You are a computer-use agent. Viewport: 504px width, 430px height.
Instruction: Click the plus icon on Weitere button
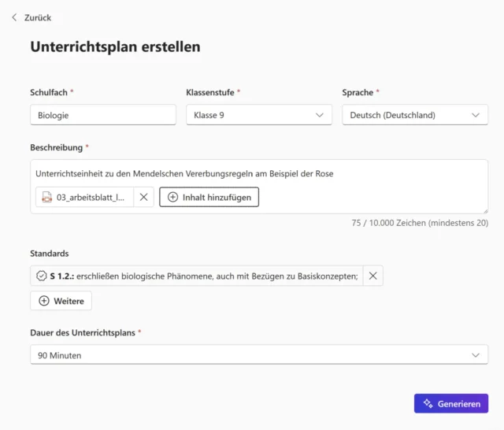[44, 301]
